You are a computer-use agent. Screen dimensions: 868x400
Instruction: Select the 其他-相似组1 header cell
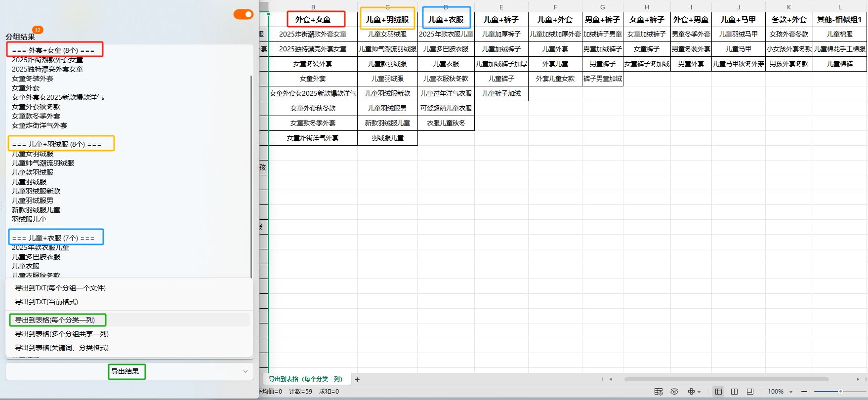[x=840, y=20]
